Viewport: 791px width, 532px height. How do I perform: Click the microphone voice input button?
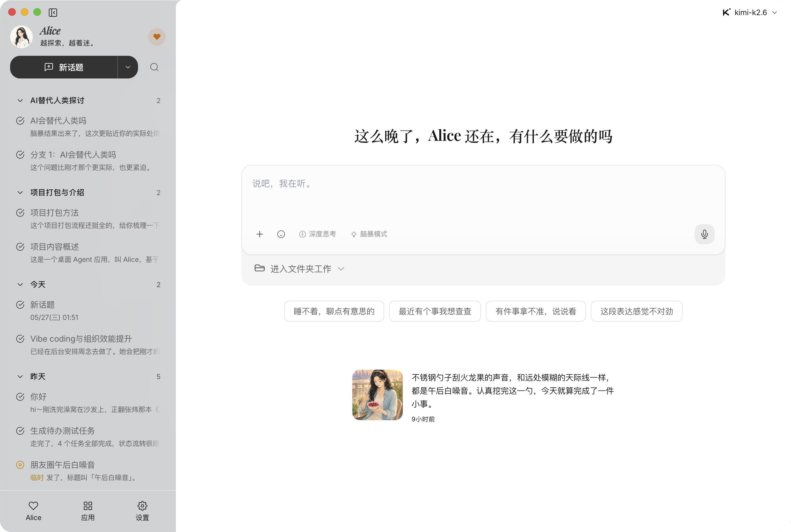705,234
